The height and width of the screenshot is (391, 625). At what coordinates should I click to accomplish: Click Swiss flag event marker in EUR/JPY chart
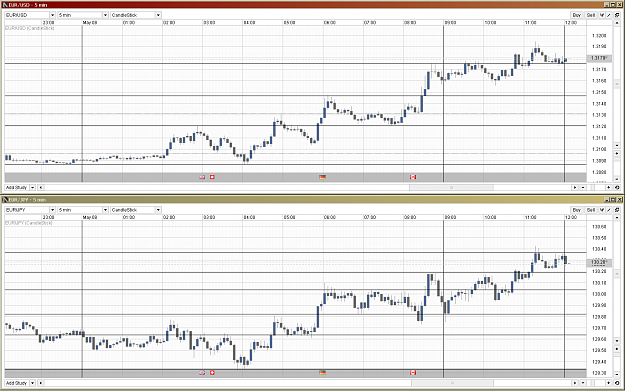(x=212, y=373)
